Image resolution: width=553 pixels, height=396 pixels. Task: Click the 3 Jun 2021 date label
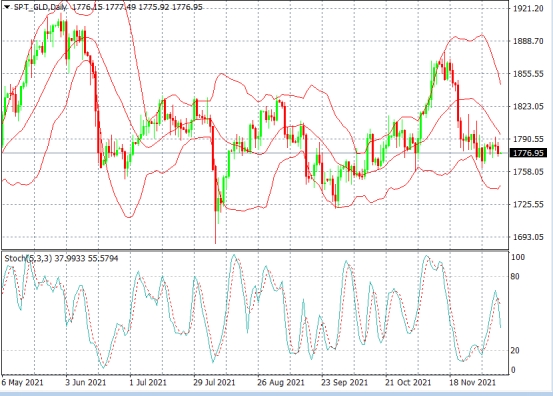pyautogui.click(x=85, y=382)
